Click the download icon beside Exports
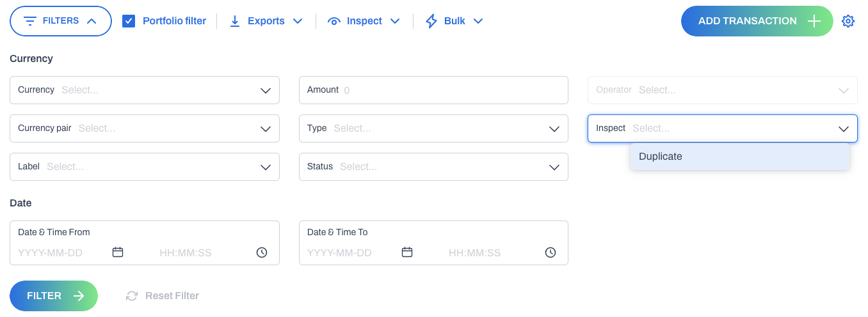Viewport: 868px width, 317px height. pos(235,21)
